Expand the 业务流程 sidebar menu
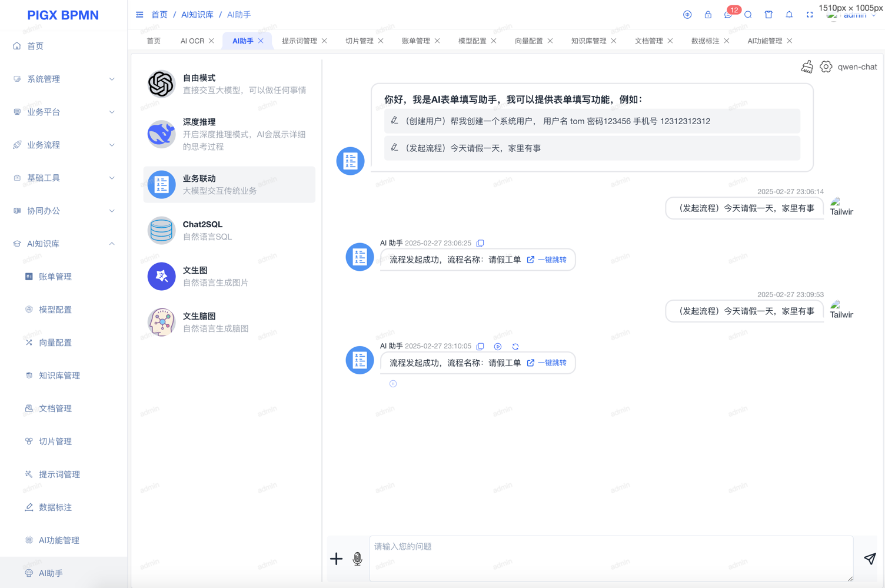Viewport: 885px width, 588px height. pyautogui.click(x=63, y=145)
